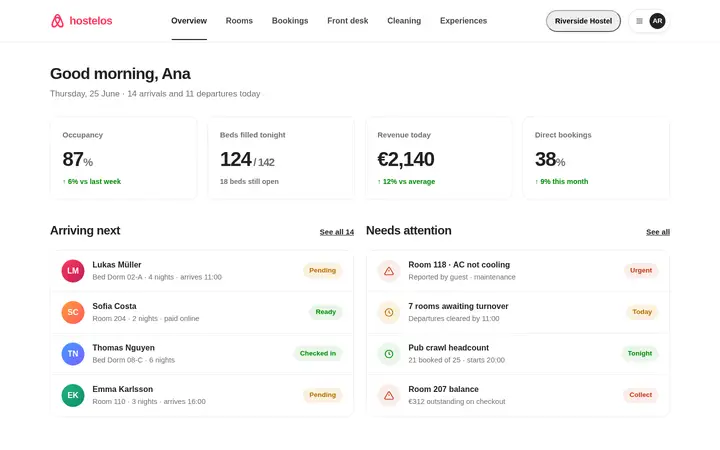Go to the Bookings tab
Image resolution: width=720 pixels, height=450 pixels.
[290, 21]
